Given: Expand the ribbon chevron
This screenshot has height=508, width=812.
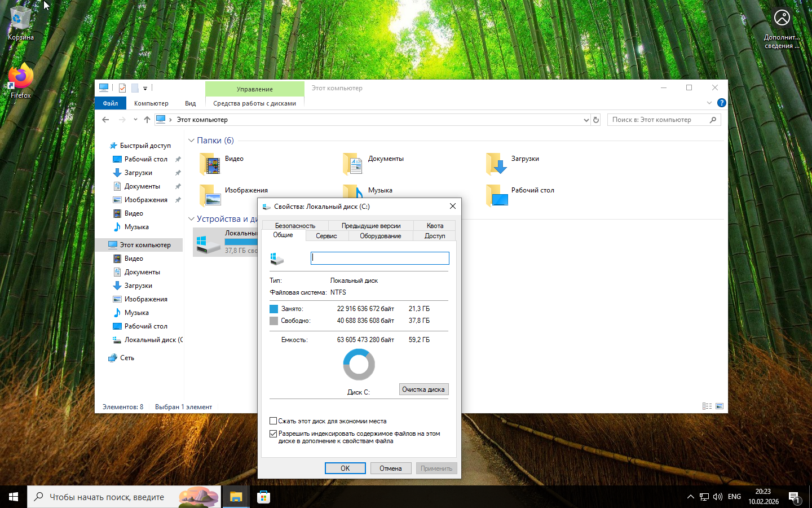Looking at the screenshot, I should 709,103.
